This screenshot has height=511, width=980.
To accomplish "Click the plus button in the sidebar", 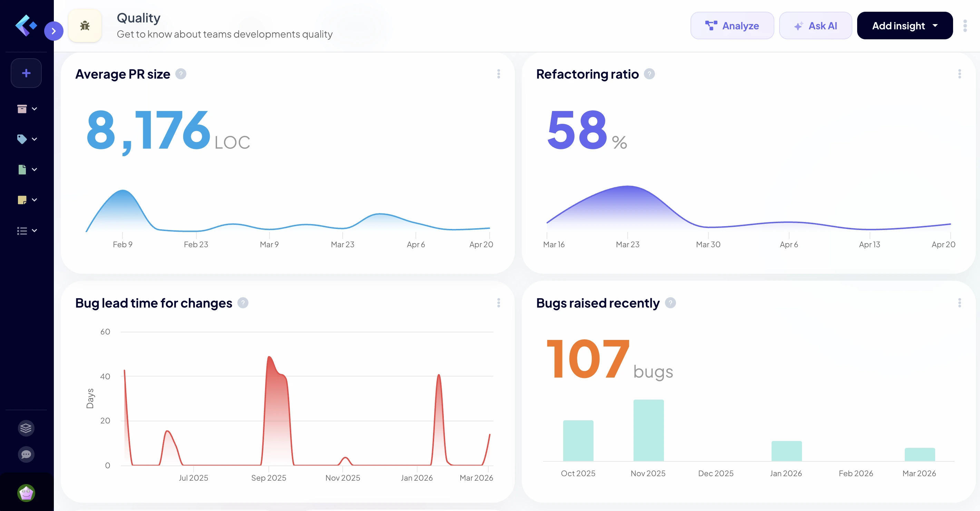I will [x=26, y=73].
